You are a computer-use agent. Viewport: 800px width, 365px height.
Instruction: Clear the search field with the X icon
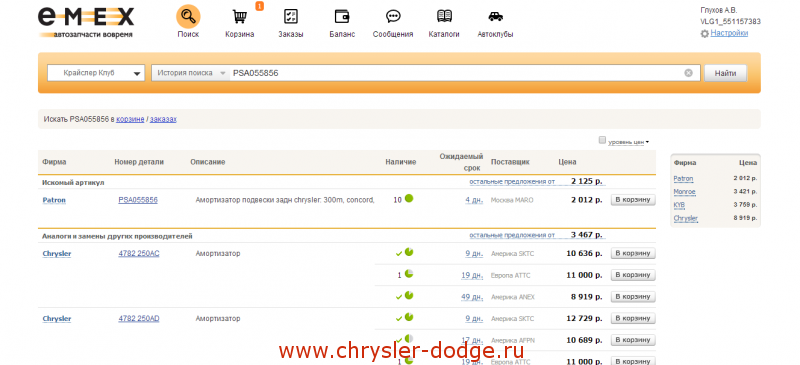pyautogui.click(x=688, y=73)
